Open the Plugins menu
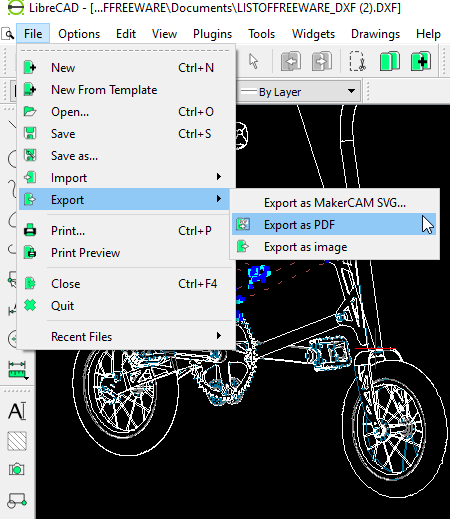The height and width of the screenshot is (519, 450). tap(212, 34)
